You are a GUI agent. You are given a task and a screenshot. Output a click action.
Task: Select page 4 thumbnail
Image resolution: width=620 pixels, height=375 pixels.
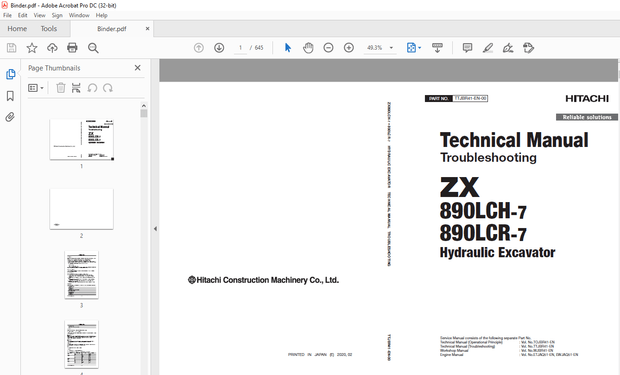81,344
